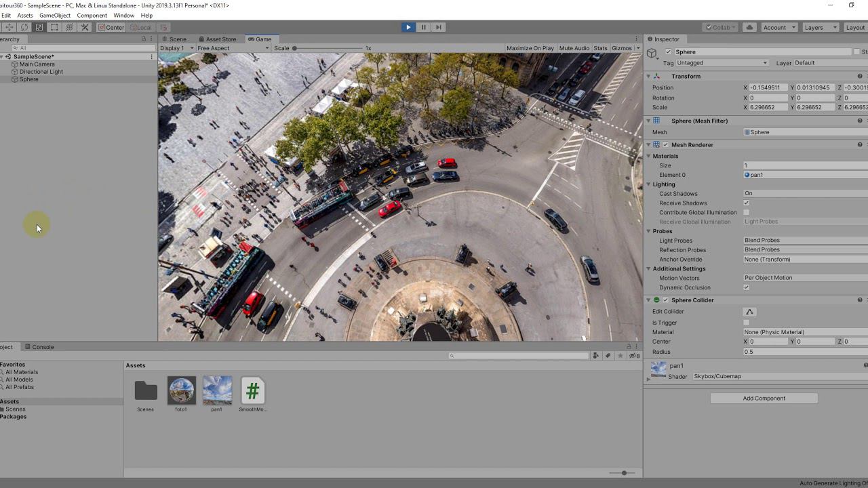Click Maximize On Play button
Image resolution: width=868 pixels, height=488 pixels.
click(x=530, y=48)
